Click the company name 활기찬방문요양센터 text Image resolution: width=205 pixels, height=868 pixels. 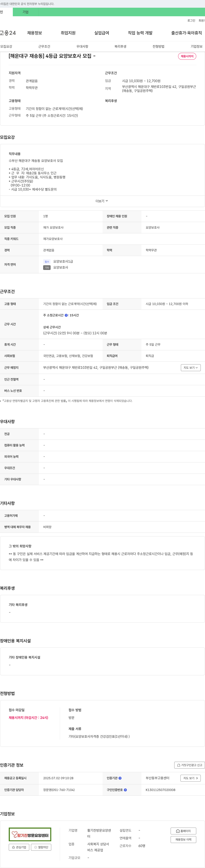(99, 833)
